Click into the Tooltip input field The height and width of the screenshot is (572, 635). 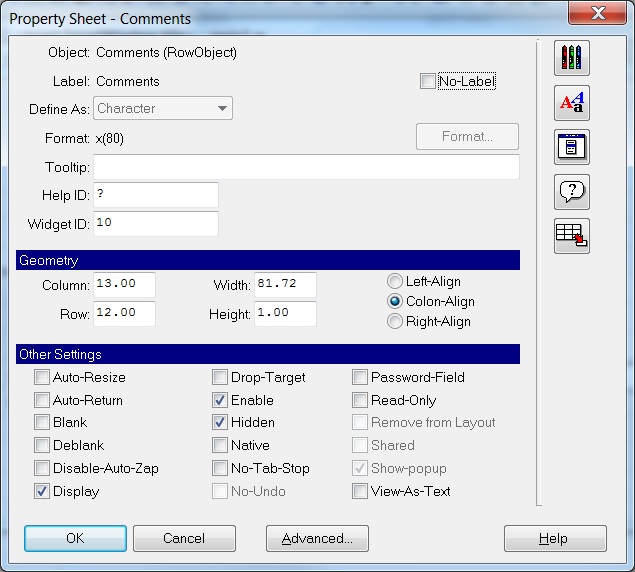click(306, 167)
